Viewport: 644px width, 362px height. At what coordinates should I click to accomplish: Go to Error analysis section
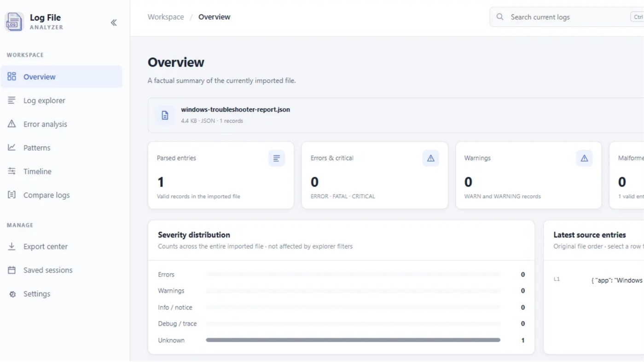[62, 124]
